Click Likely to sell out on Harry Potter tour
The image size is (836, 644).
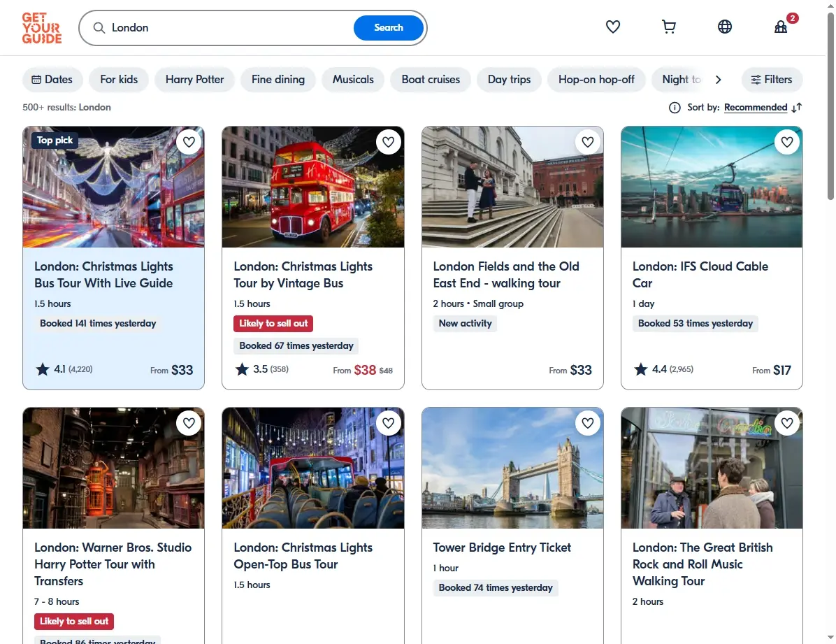point(74,622)
